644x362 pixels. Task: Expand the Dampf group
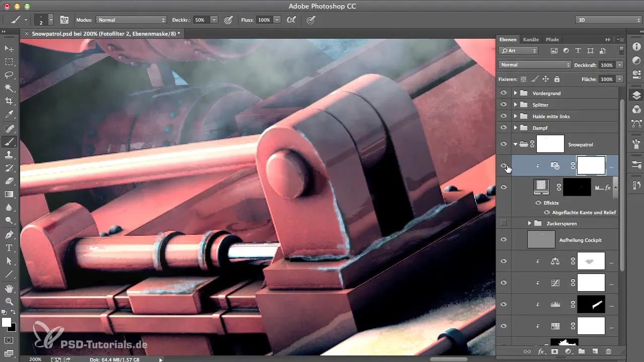click(x=515, y=128)
